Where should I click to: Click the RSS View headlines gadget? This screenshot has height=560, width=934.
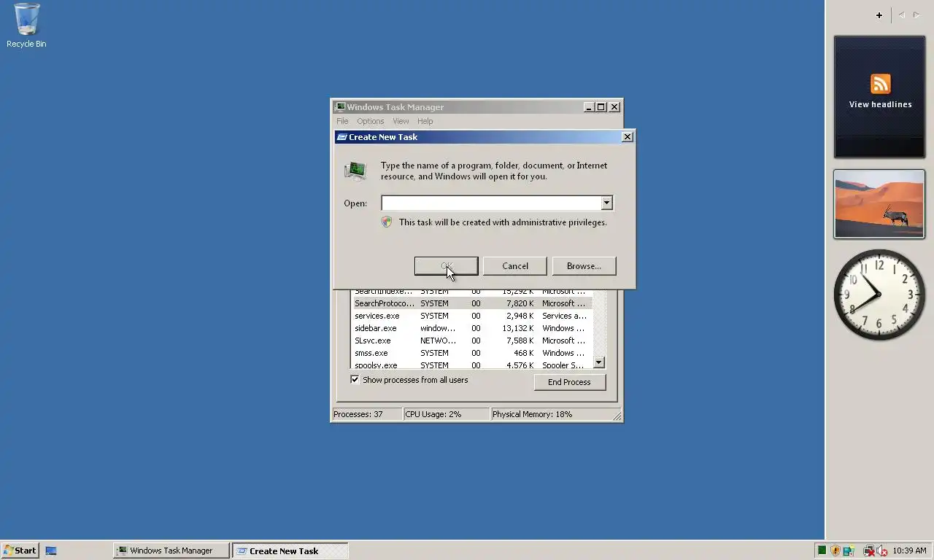tap(880, 96)
